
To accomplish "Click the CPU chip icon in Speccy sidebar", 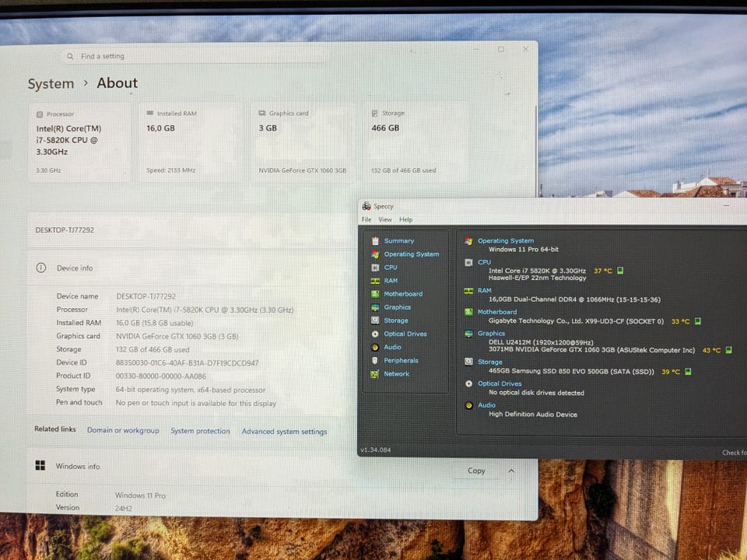I will click(x=375, y=268).
